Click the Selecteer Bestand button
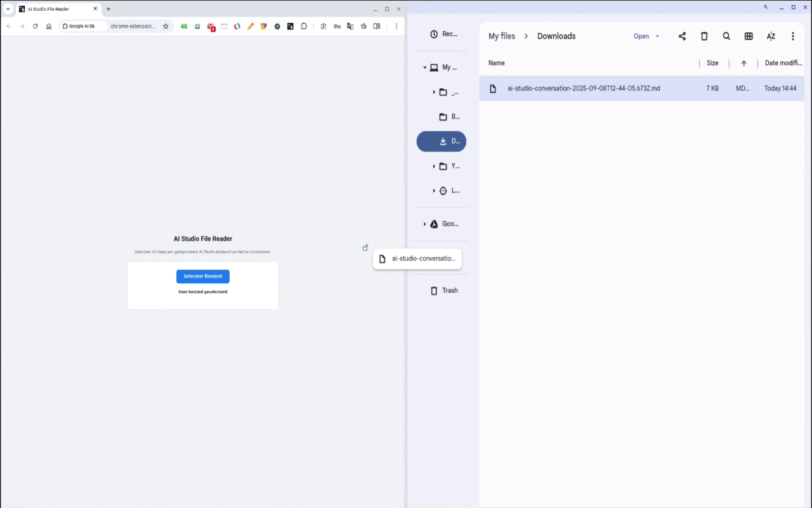The height and width of the screenshot is (508, 812). point(203,276)
